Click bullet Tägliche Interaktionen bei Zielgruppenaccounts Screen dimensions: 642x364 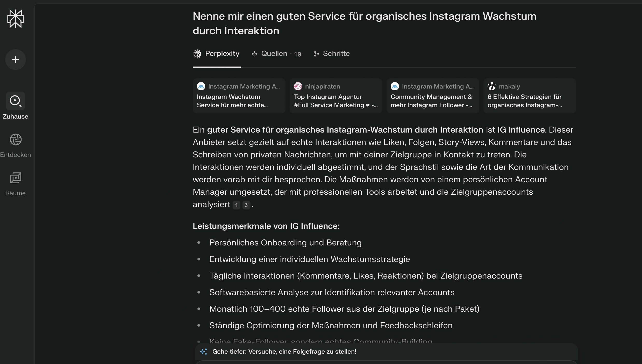366,276
